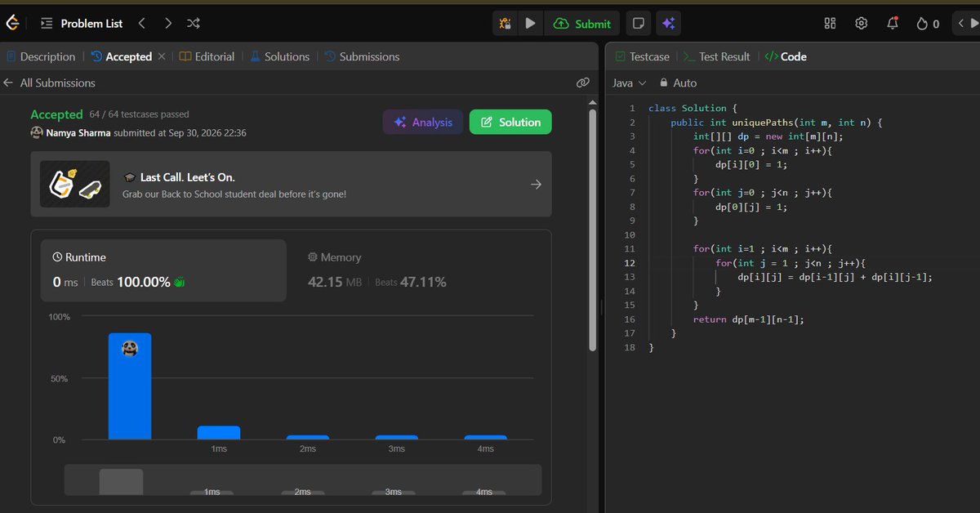This screenshot has width=980, height=513.
Task: Submit the solution
Action: pyautogui.click(x=582, y=24)
